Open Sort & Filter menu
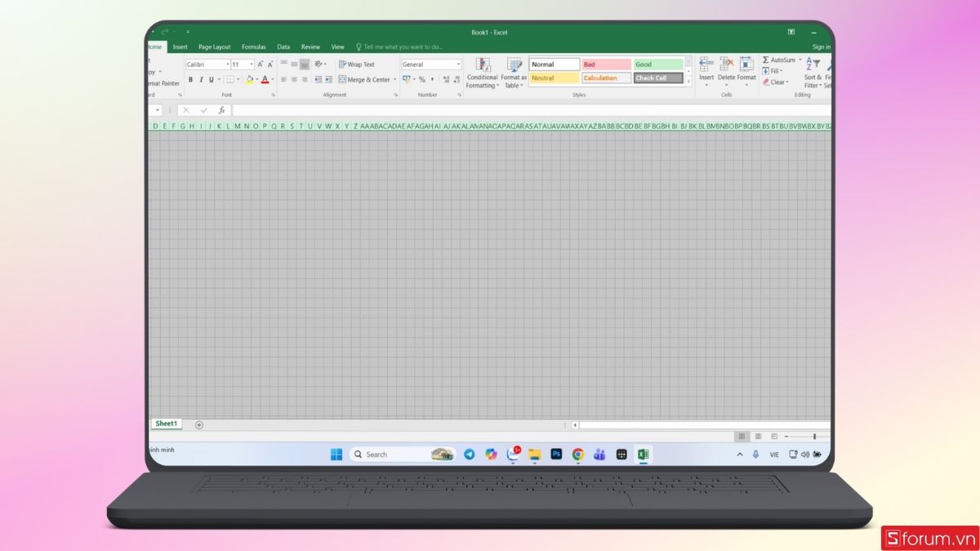Image resolution: width=980 pixels, height=551 pixels. (813, 73)
